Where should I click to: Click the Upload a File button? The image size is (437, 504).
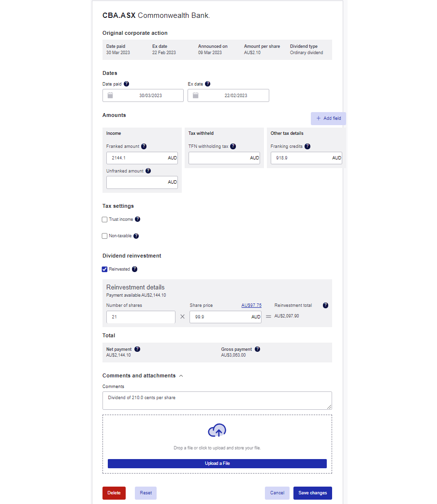(217, 463)
